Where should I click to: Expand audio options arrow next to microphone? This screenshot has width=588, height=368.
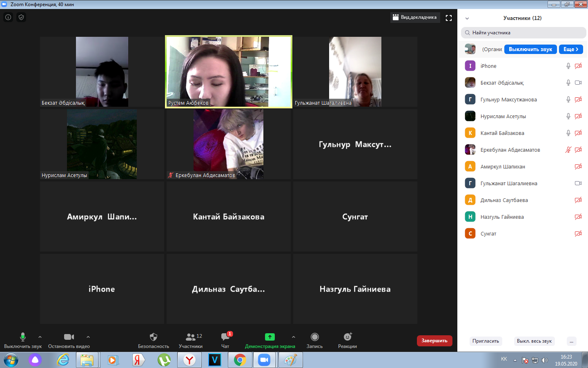[40, 337]
